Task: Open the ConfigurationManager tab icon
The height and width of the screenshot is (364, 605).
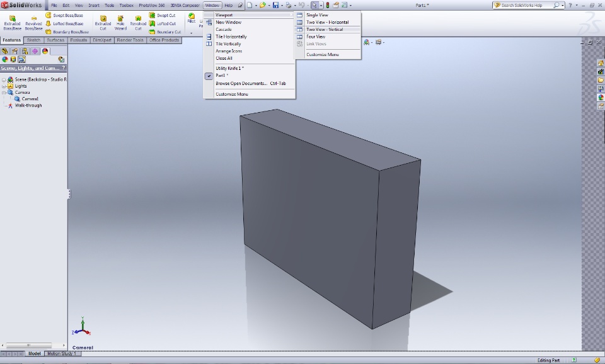Action: pos(25,51)
